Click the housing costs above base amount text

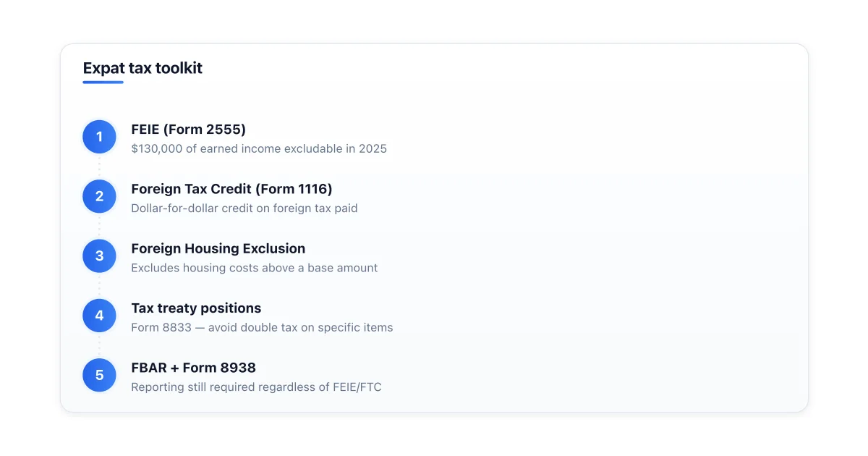(255, 268)
